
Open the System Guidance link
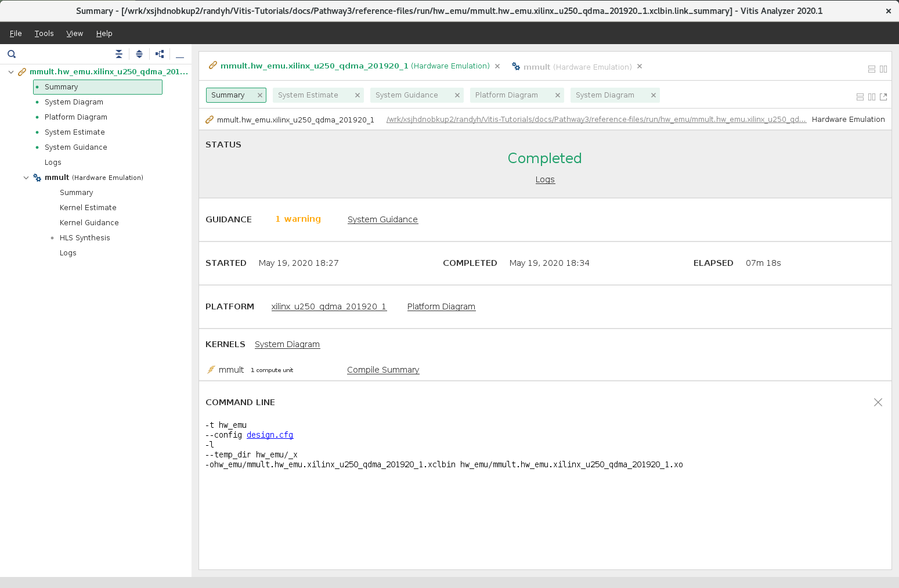pyautogui.click(x=382, y=219)
